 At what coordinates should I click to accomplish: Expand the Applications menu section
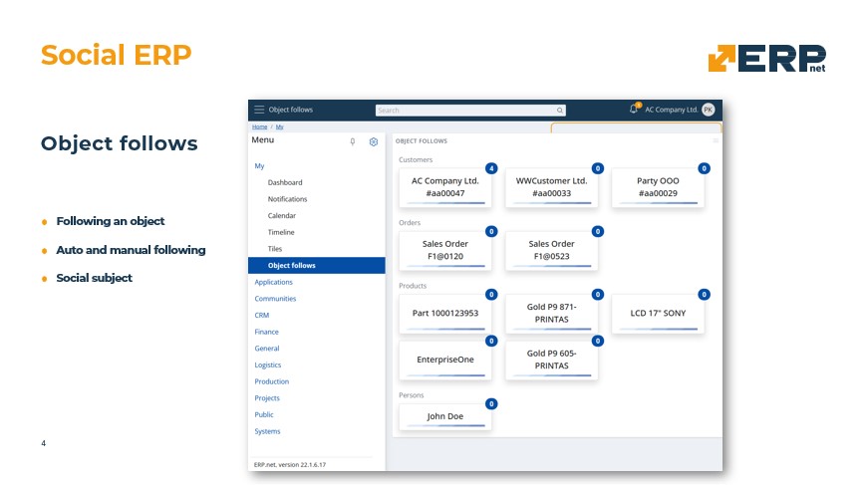pyautogui.click(x=274, y=282)
